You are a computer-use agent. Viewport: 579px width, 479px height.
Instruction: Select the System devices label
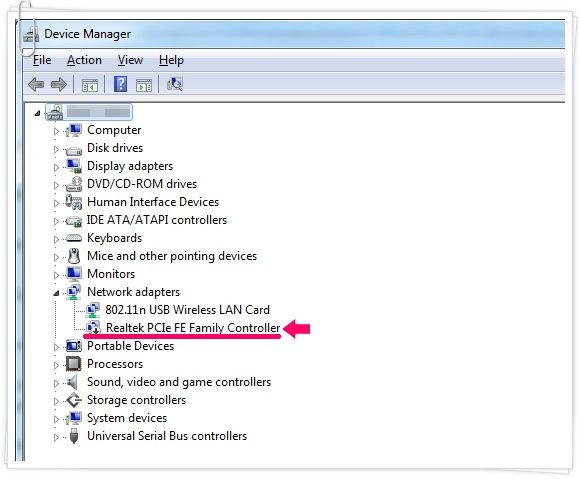point(127,418)
